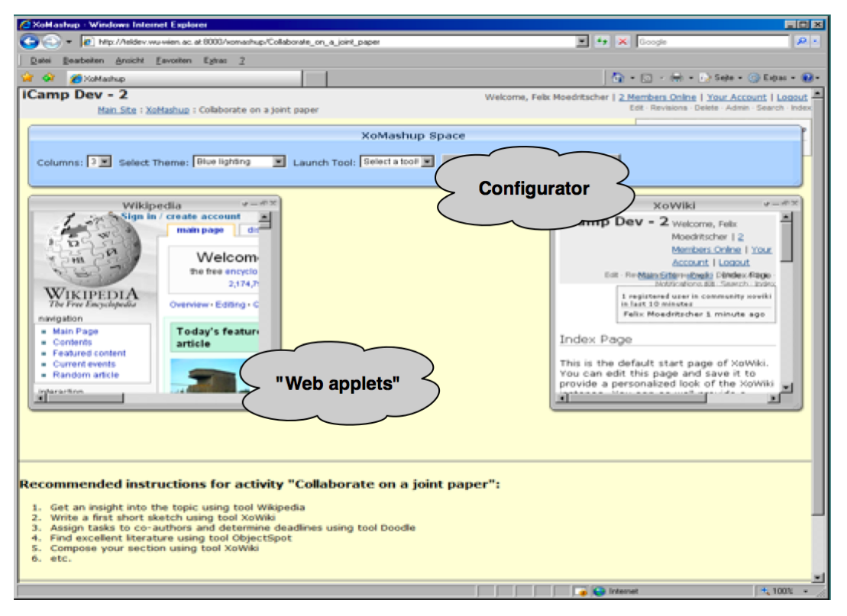Close the Wikipedia applet window
This screenshot has height=616, width=847.
273,204
